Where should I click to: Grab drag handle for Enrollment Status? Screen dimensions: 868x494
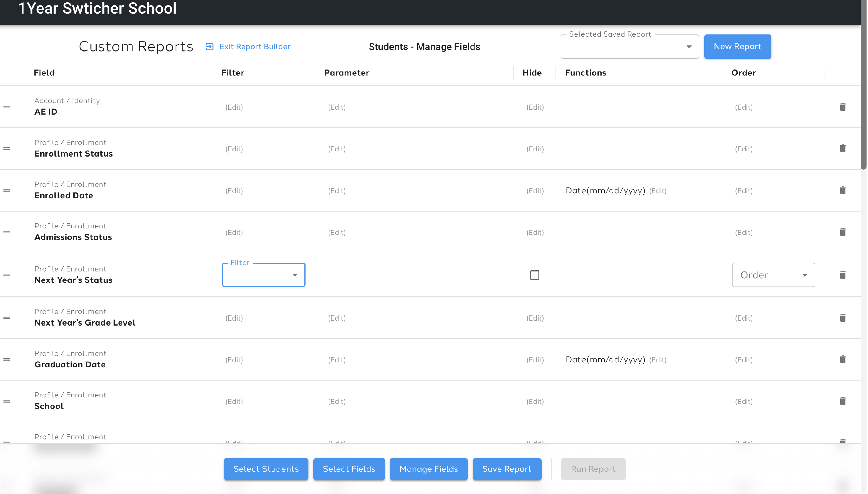coord(7,149)
